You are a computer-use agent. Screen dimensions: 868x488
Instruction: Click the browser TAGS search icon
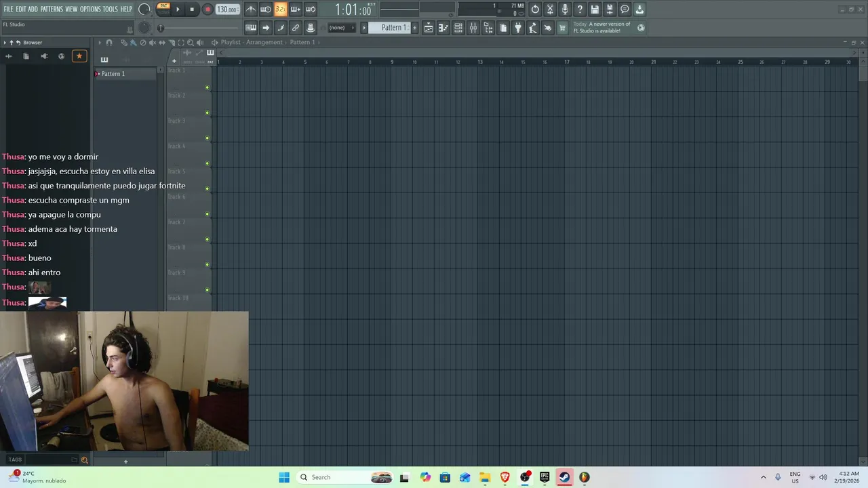pos(84,460)
